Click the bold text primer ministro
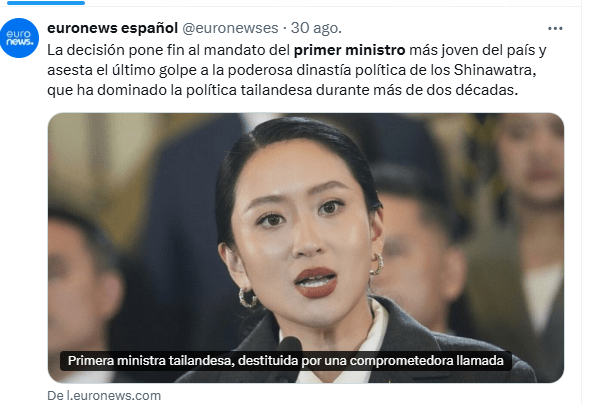The image size is (607, 405). 349,50
